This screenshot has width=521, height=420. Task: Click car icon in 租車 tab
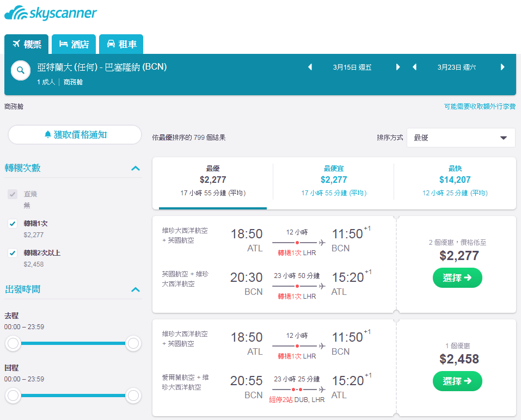[111, 44]
